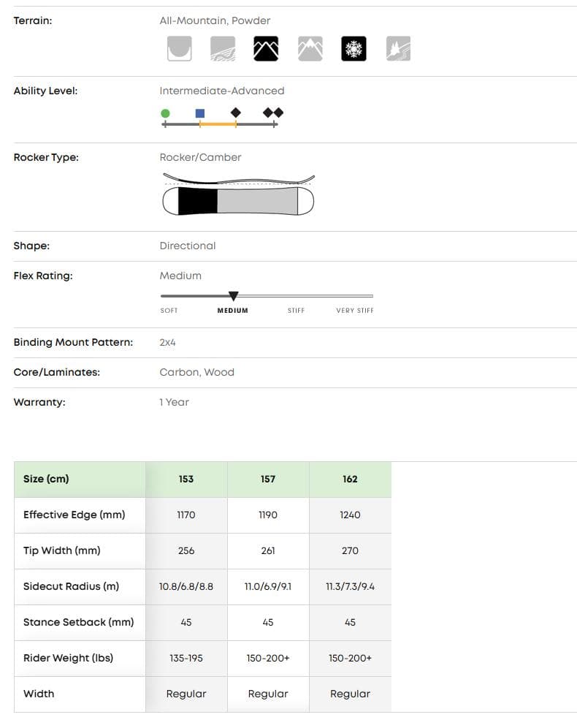Click the greyed-out snow-capped mountain icon
The image size is (577, 728).
click(310, 48)
